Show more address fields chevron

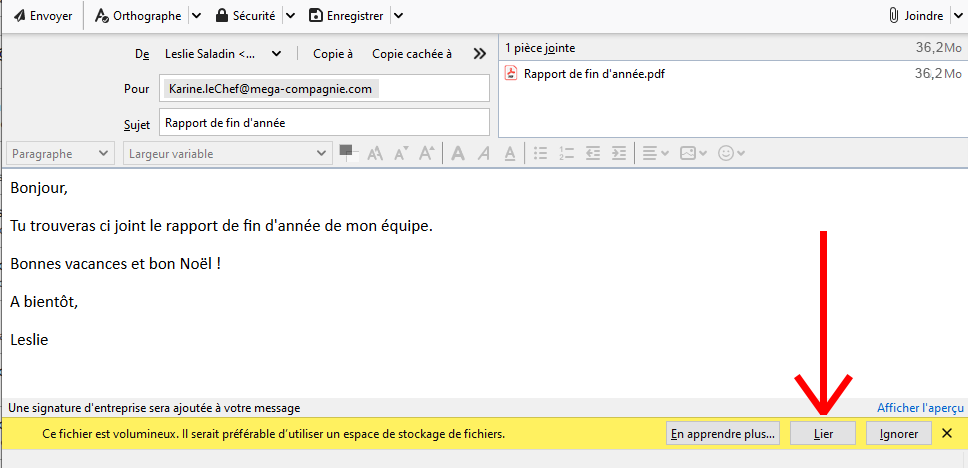(x=479, y=54)
